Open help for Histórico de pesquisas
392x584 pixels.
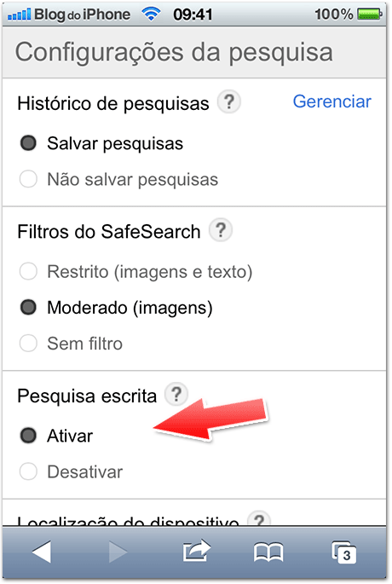pos(229,101)
